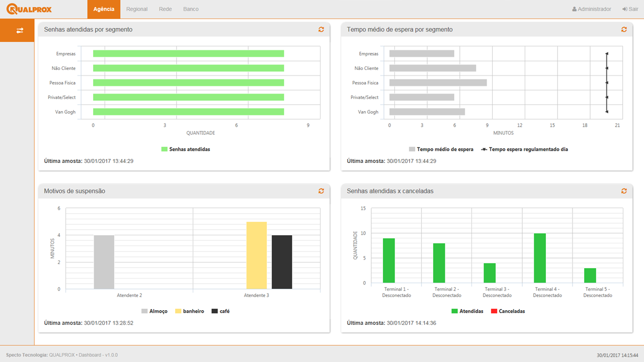Click the Qualprox logo

click(29, 9)
